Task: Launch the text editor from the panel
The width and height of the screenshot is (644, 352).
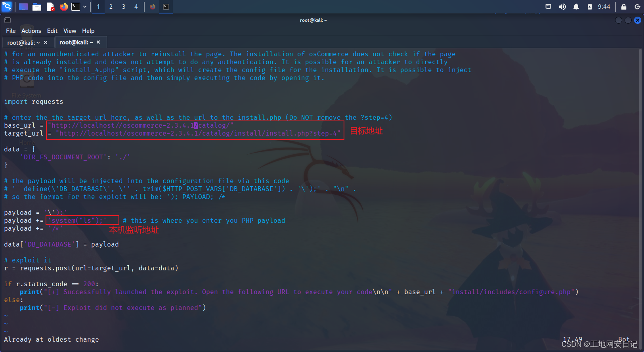Action: coord(50,7)
